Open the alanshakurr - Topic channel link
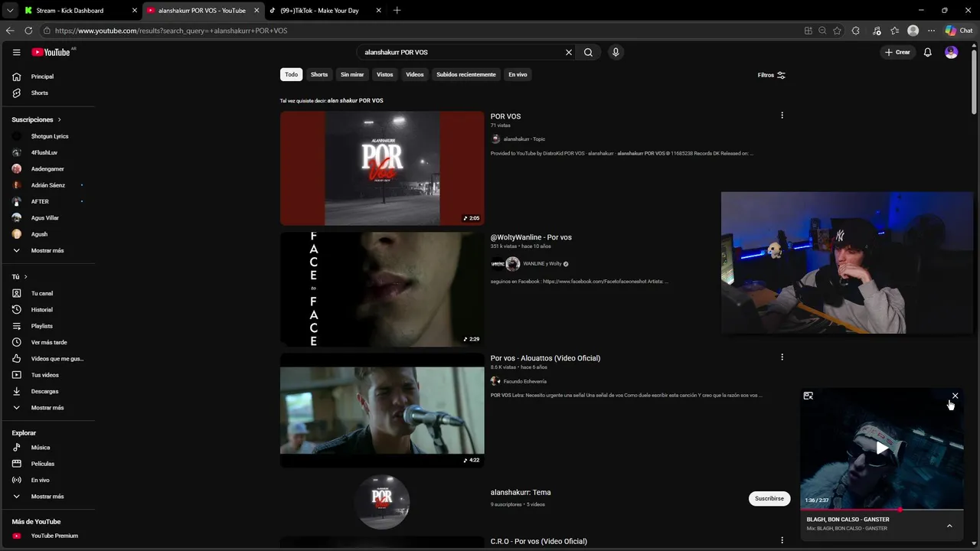Image resolution: width=980 pixels, height=551 pixels. (524, 139)
